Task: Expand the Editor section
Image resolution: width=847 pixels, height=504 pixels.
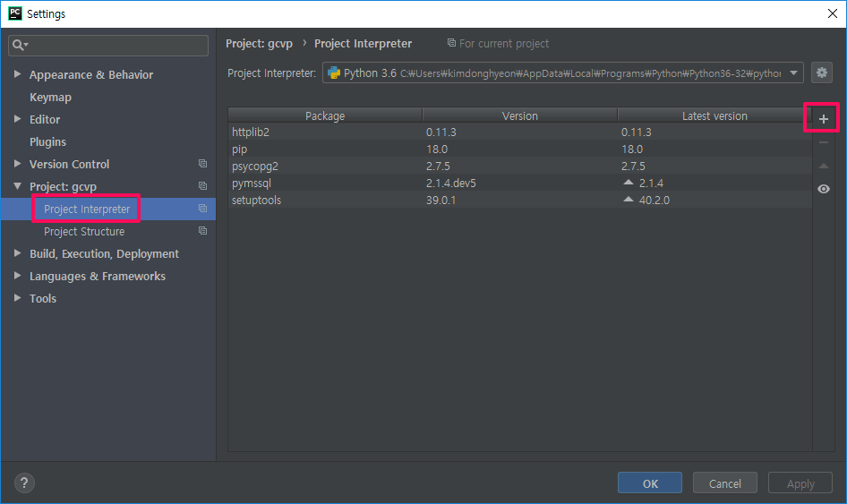Action: click(x=17, y=119)
